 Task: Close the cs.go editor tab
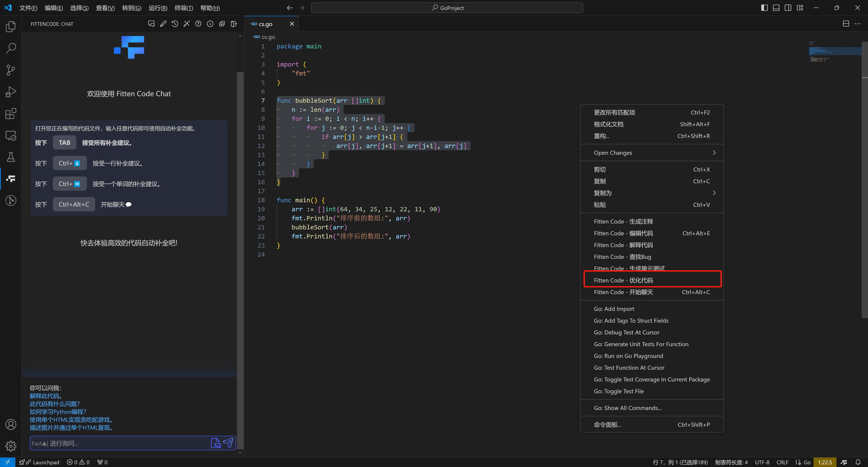click(292, 24)
